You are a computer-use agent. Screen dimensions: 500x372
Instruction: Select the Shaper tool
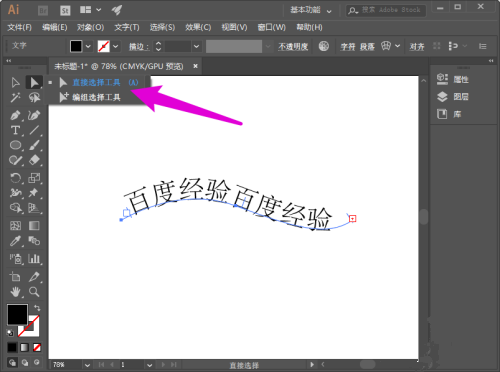point(15,160)
